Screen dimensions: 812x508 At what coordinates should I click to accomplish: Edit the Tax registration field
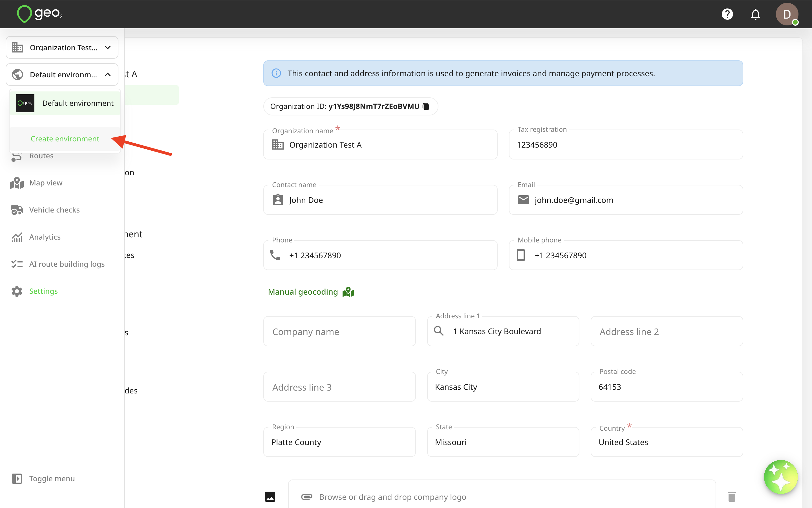click(626, 145)
